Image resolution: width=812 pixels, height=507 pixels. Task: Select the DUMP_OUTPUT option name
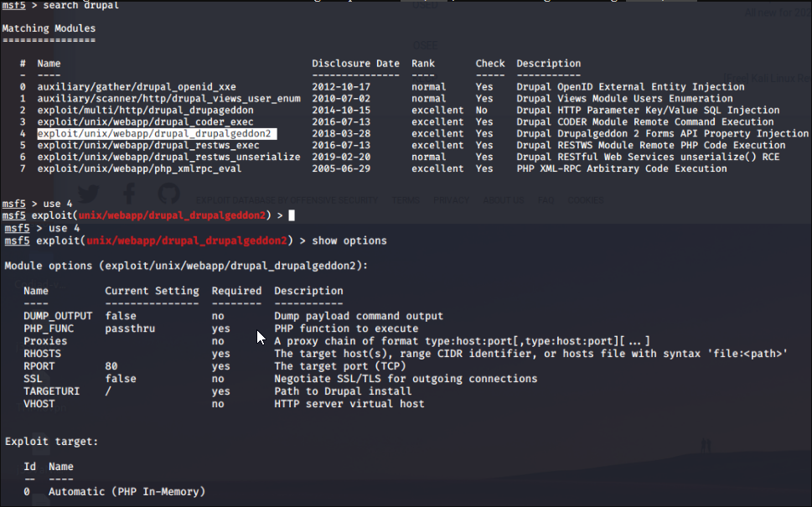pos(58,316)
